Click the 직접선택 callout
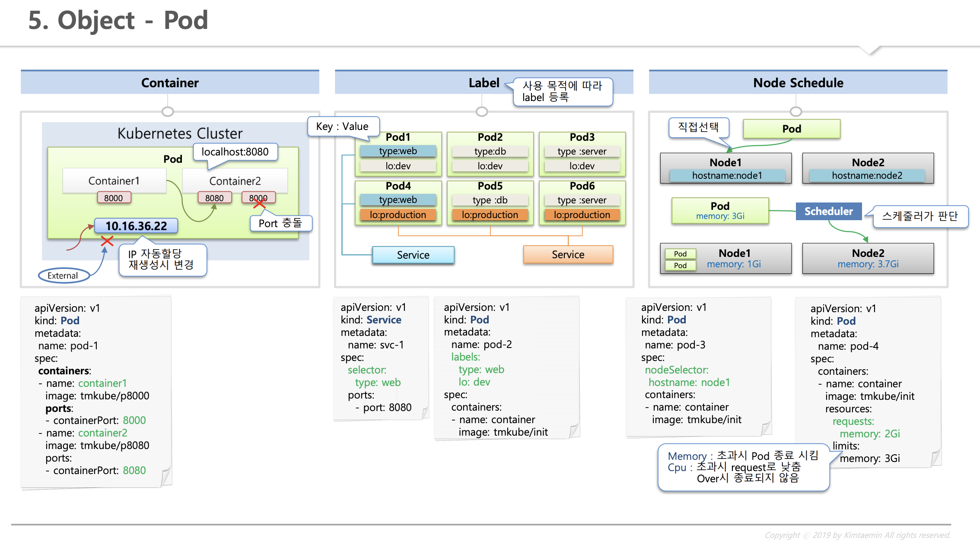 [699, 127]
